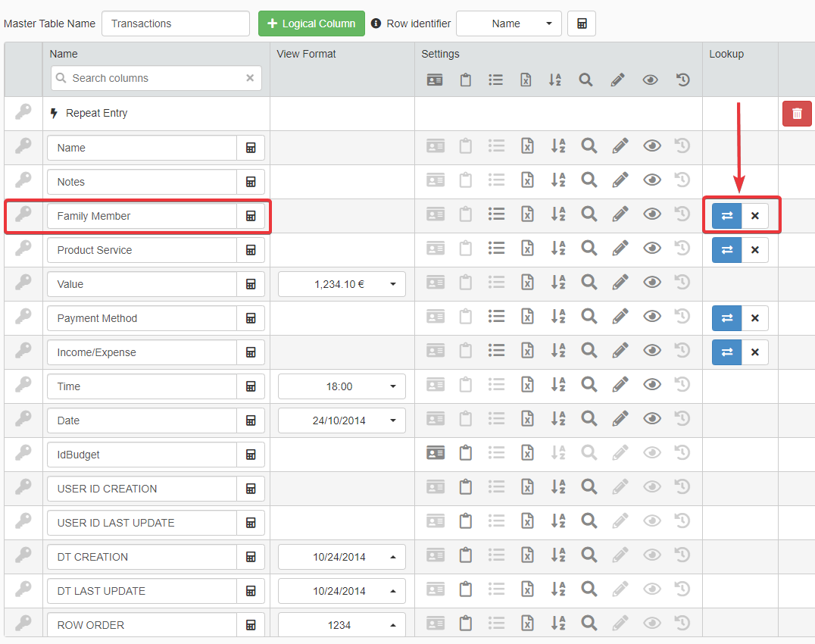Open the Row identifier Name dropdown
The width and height of the screenshot is (815, 644).
point(509,23)
